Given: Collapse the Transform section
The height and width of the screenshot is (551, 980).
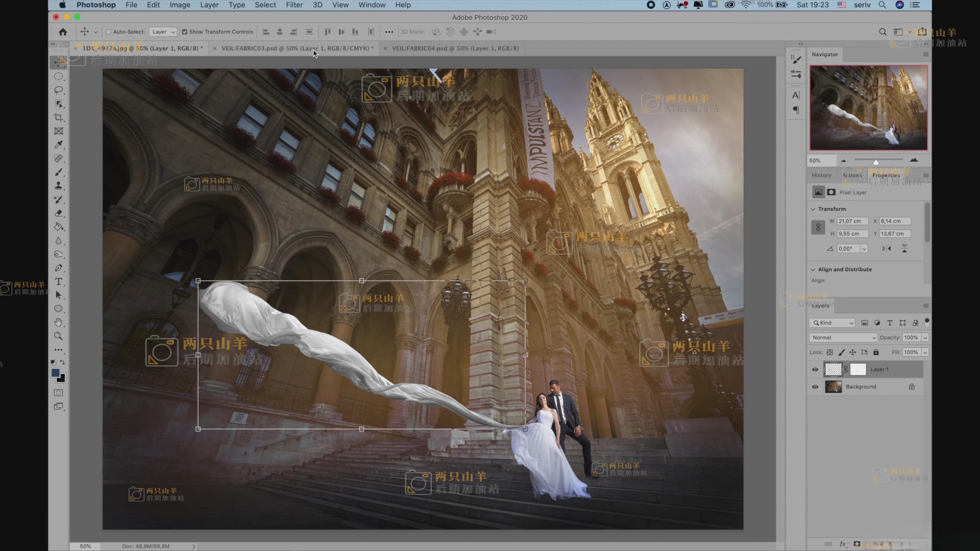Looking at the screenshot, I should [813, 209].
